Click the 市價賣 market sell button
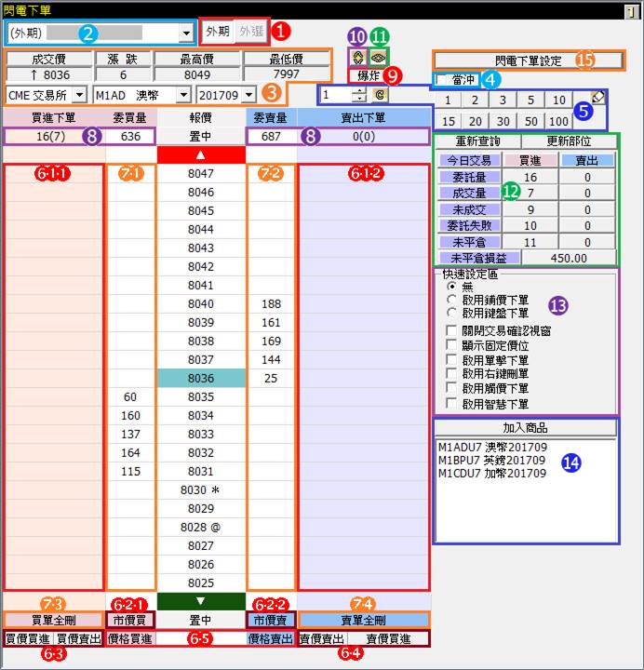The image size is (644, 670). [271, 620]
